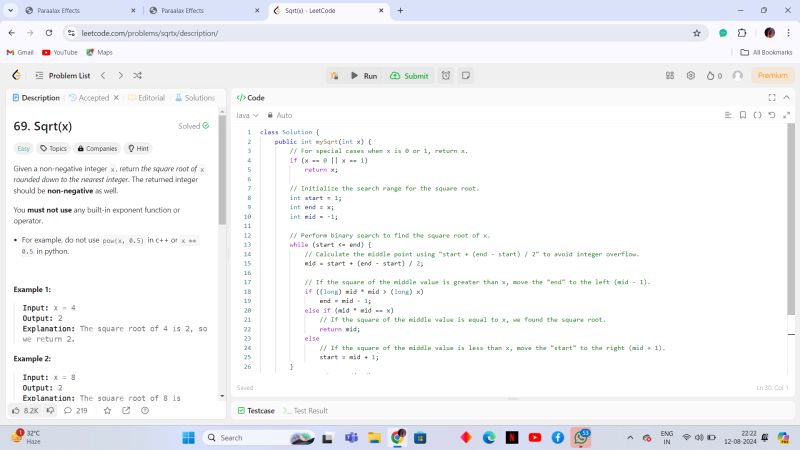Open the feedback help circle icon

point(145,410)
